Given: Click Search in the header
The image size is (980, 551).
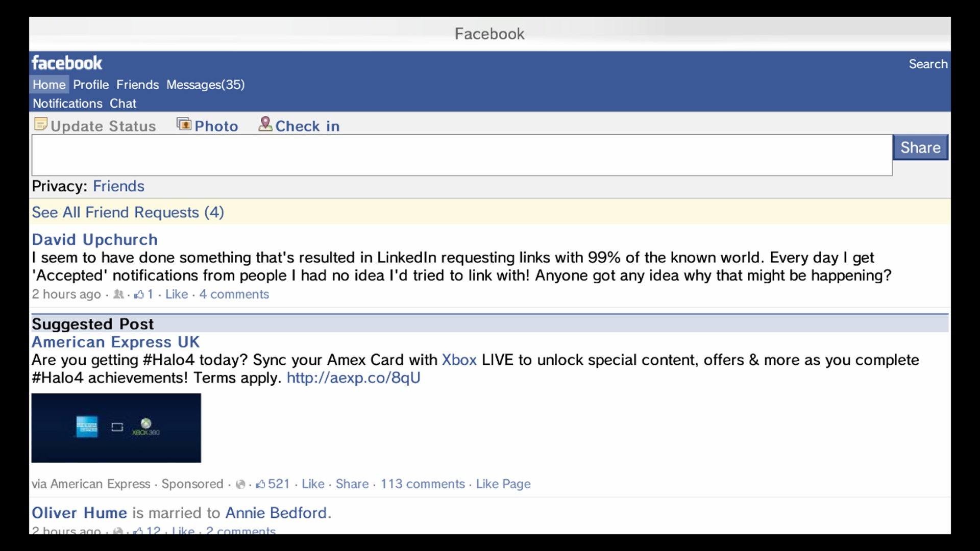Looking at the screenshot, I should coord(927,64).
